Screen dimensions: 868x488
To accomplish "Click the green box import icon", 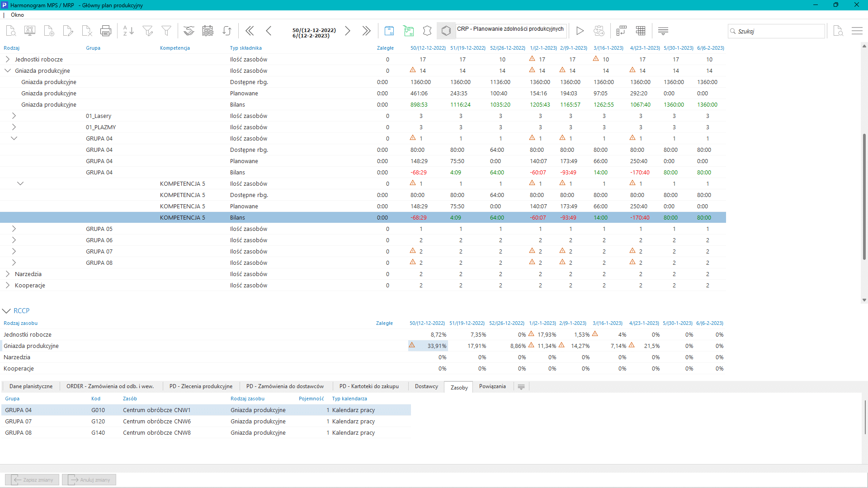I will (409, 31).
